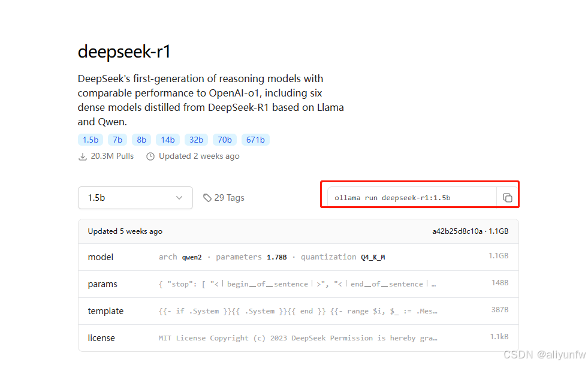This screenshot has width=588, height=365.
Task: Select the 671b size tag
Action: pyautogui.click(x=255, y=140)
